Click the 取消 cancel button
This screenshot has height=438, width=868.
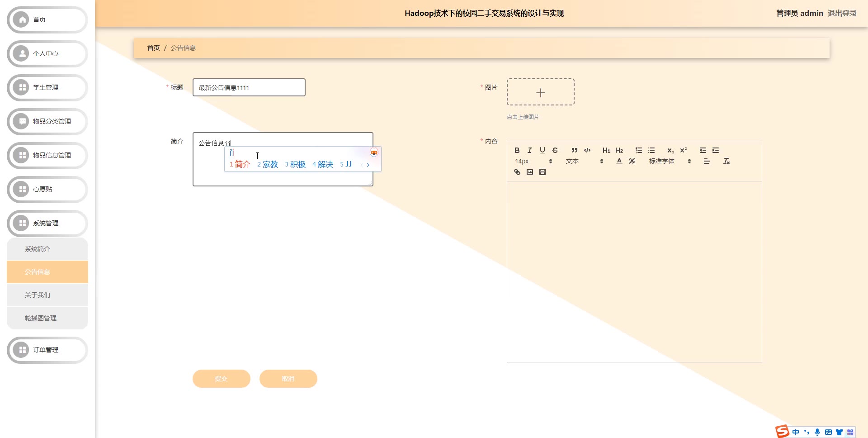(x=288, y=379)
